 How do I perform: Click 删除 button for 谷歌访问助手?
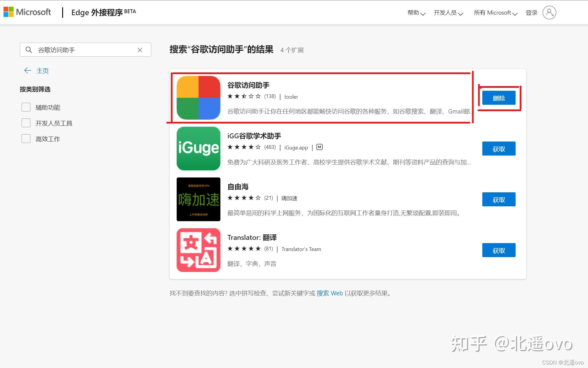click(499, 98)
